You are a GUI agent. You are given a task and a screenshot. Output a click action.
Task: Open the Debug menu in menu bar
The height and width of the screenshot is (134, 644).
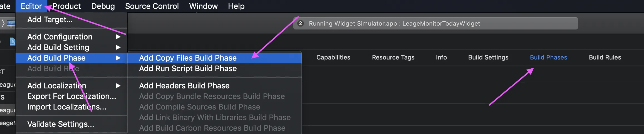(103, 6)
